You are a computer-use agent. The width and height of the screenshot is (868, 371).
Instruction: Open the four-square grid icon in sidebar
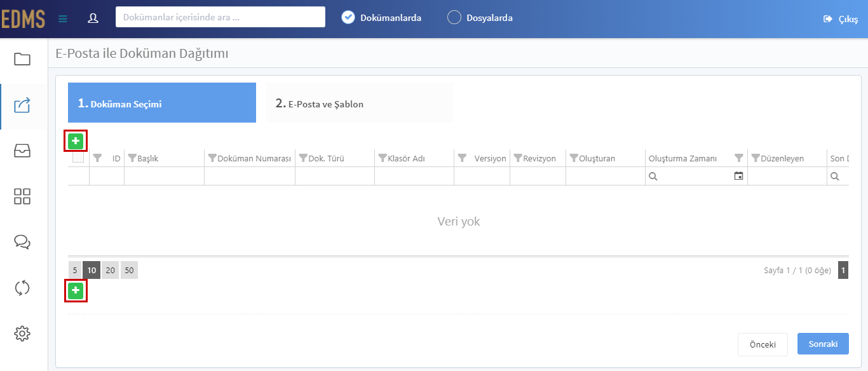22,196
